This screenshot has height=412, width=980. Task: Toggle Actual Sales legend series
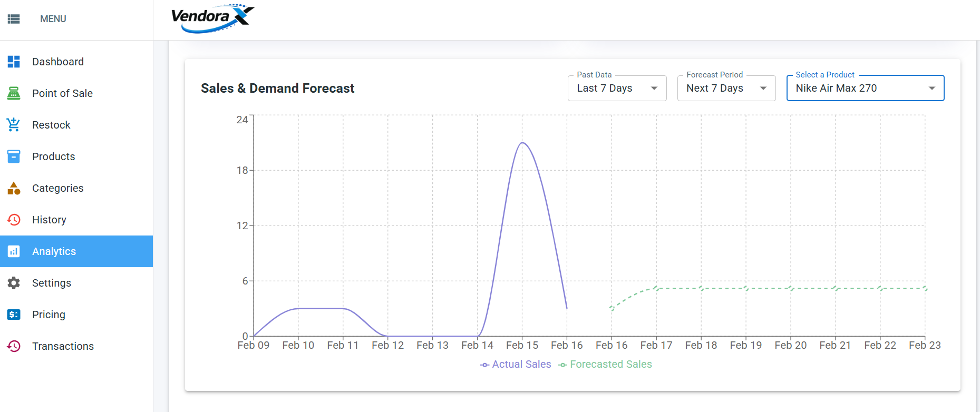coord(516,364)
